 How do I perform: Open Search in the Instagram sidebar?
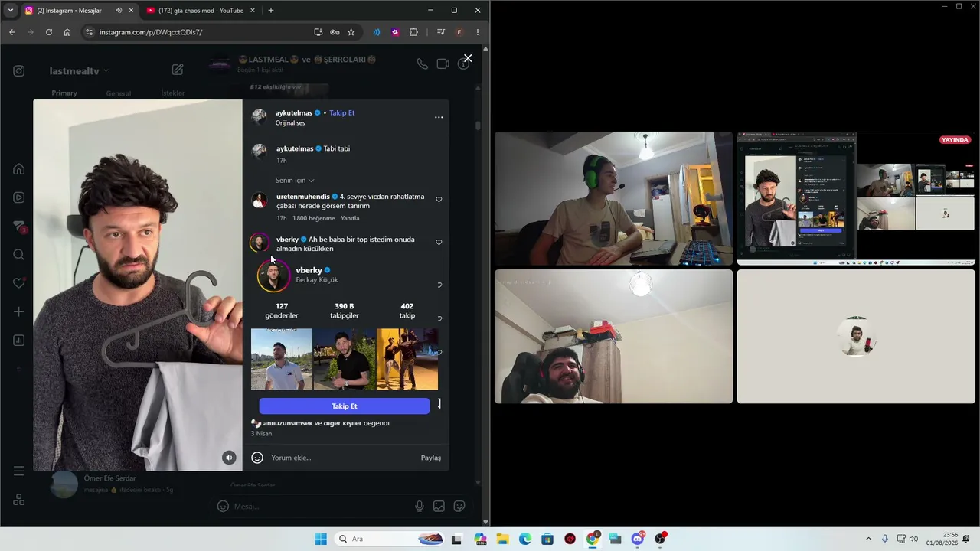[19, 255]
